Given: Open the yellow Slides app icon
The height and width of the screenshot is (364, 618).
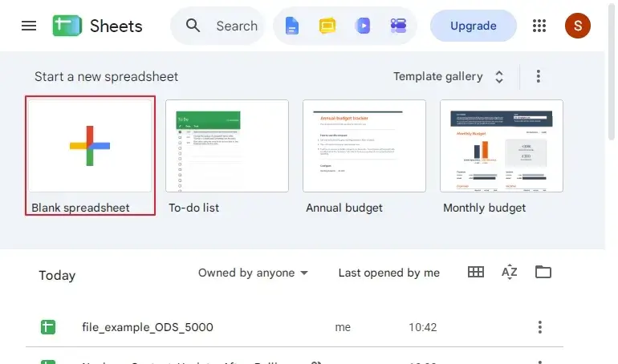Looking at the screenshot, I should tap(327, 26).
